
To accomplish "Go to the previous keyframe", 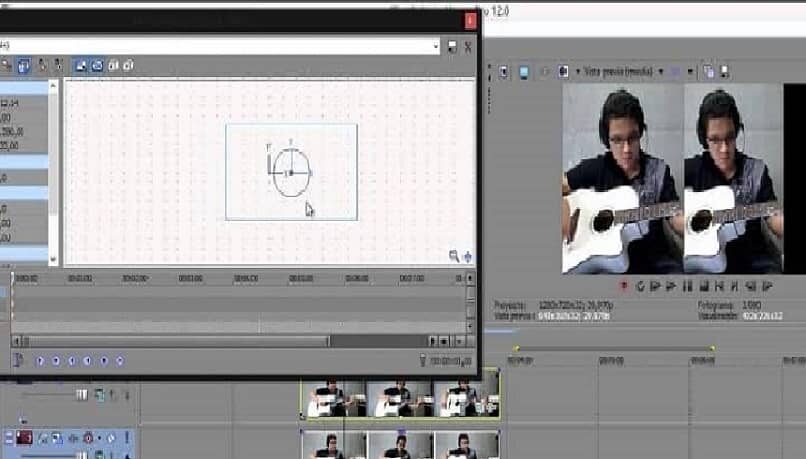I will click(x=56, y=361).
